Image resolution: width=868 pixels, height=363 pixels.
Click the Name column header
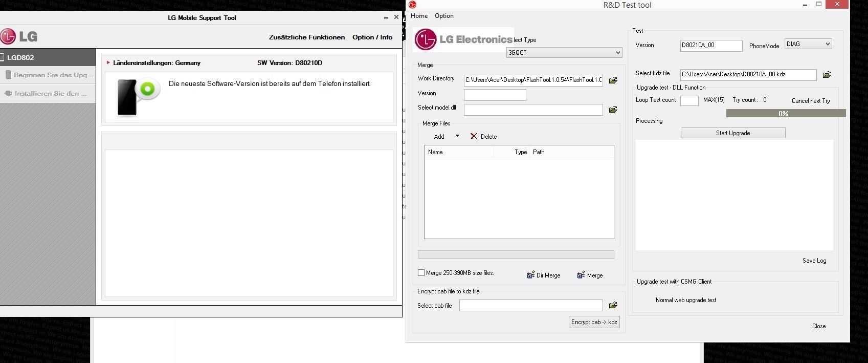point(459,152)
